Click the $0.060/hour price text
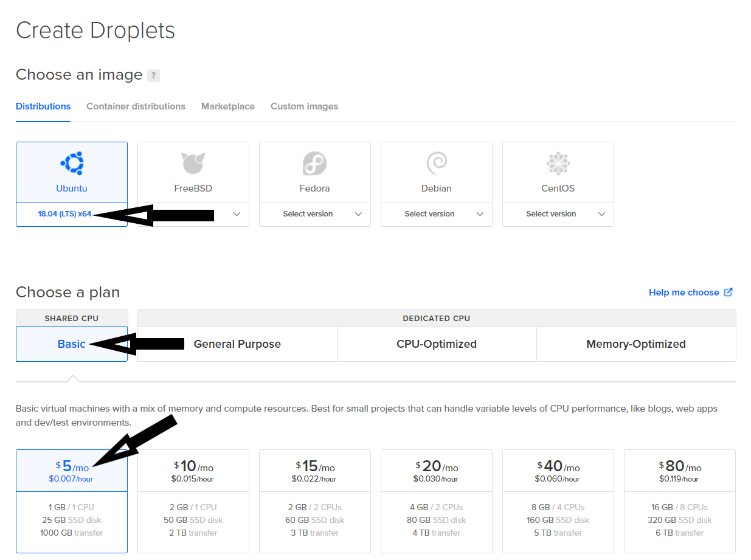751x560 pixels. [x=558, y=479]
